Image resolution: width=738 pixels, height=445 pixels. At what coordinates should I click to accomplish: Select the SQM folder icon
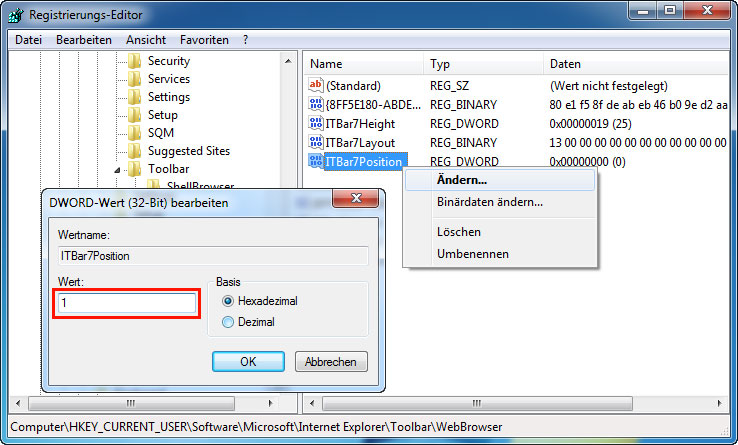point(135,133)
